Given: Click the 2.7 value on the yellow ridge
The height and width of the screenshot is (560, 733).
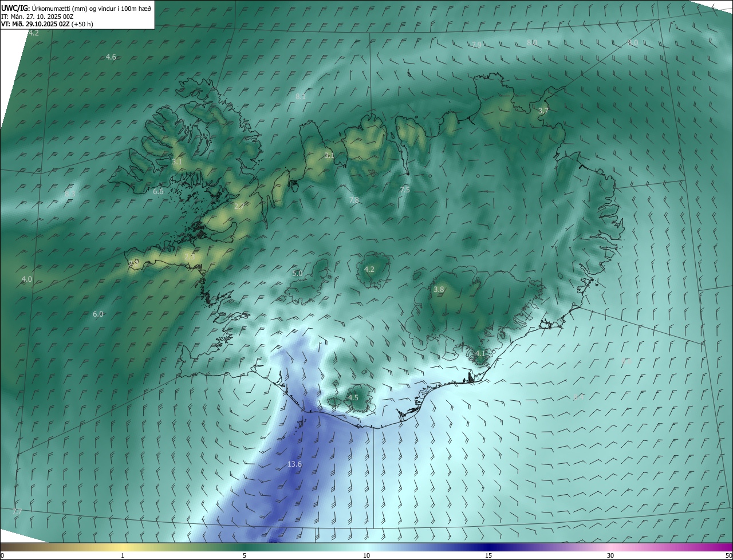Looking at the screenshot, I should (x=239, y=206).
